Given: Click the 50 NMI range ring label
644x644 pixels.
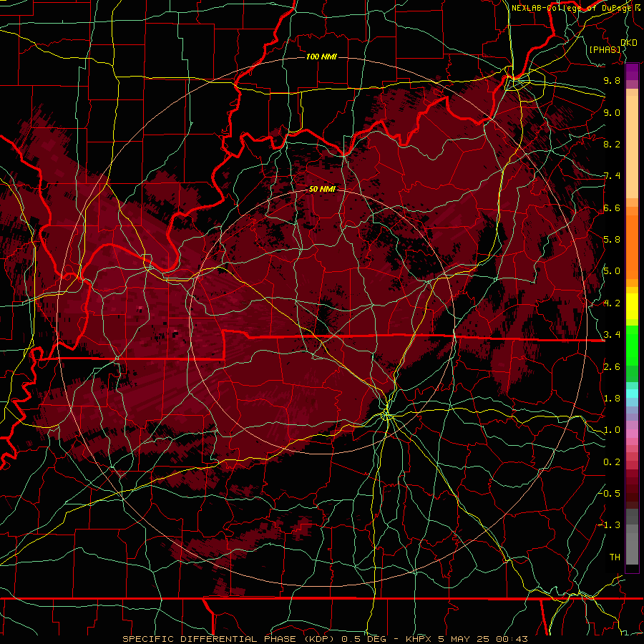Looking at the screenshot, I should 322,189.
